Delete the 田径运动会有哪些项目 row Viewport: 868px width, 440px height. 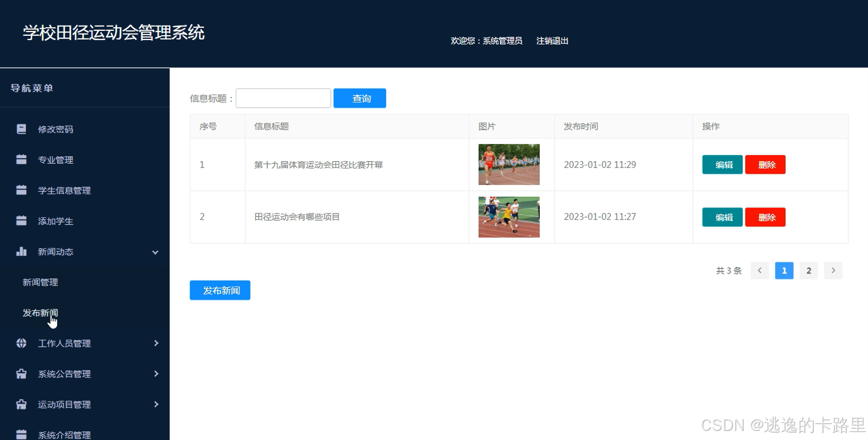click(765, 217)
